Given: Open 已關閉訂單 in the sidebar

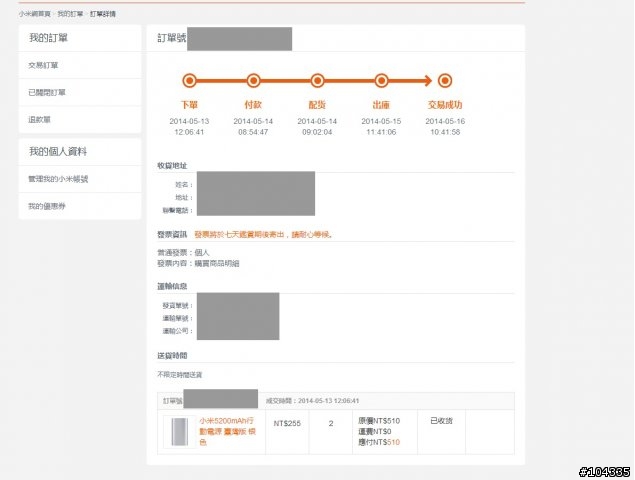Looking at the screenshot, I should coord(47,92).
